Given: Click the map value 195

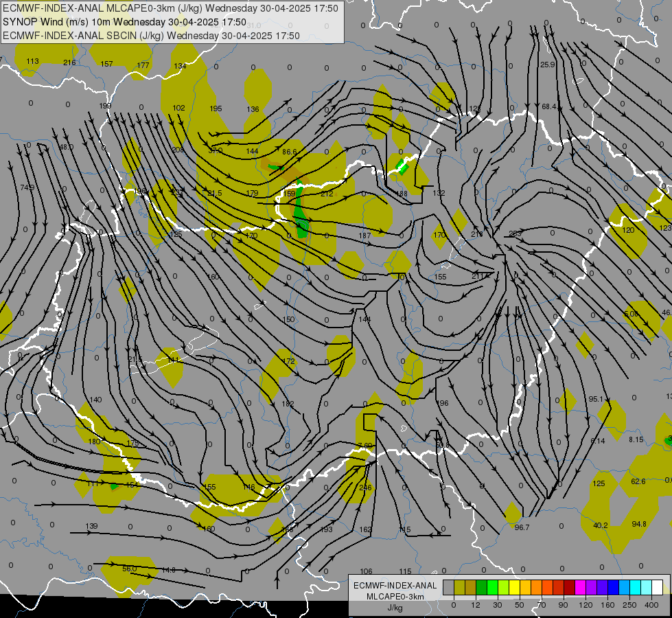Looking at the screenshot, I should coord(216,108).
